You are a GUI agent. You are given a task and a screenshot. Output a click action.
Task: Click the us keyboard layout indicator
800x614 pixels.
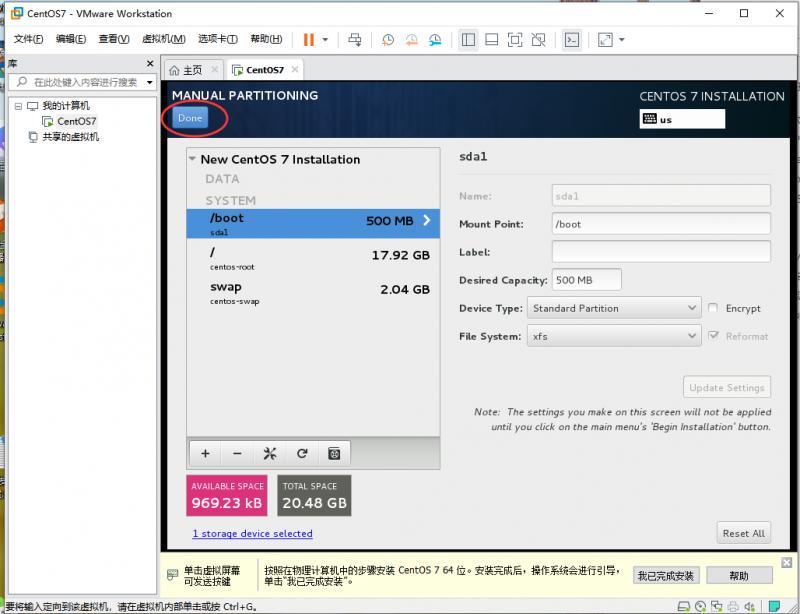(682, 119)
